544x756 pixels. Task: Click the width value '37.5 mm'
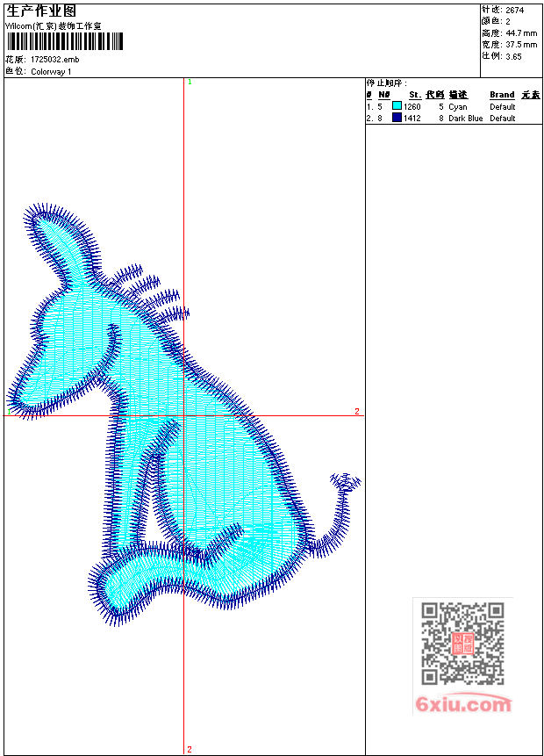coord(521,45)
